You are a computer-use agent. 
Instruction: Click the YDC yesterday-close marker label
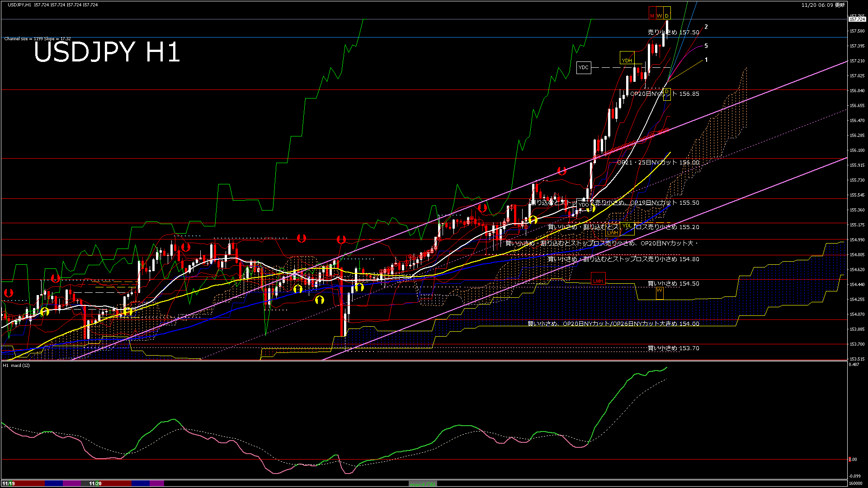pos(584,68)
